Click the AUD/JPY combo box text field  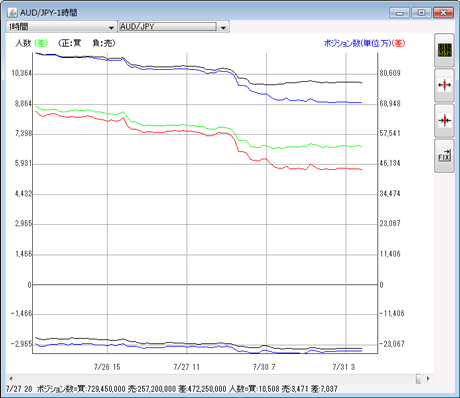168,27
